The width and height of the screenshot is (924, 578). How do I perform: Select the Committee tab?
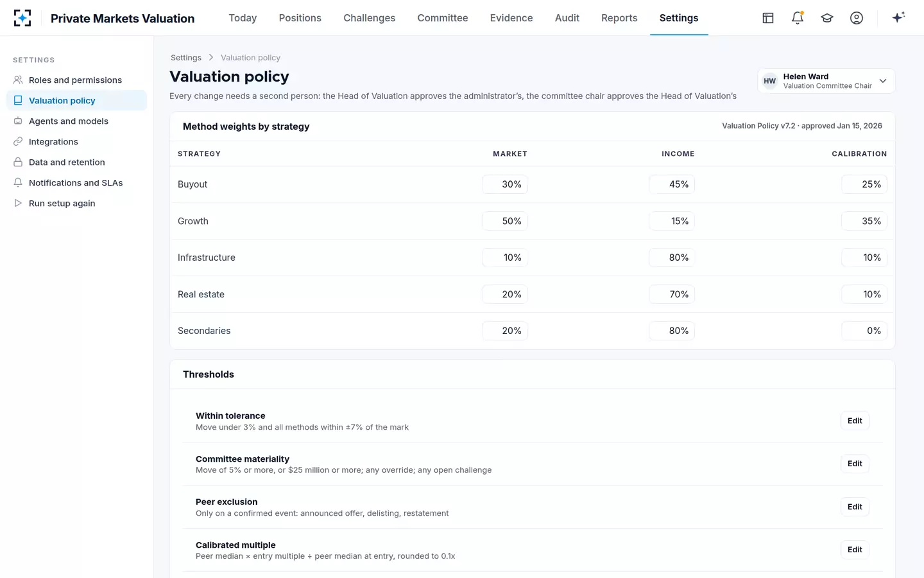(x=443, y=18)
